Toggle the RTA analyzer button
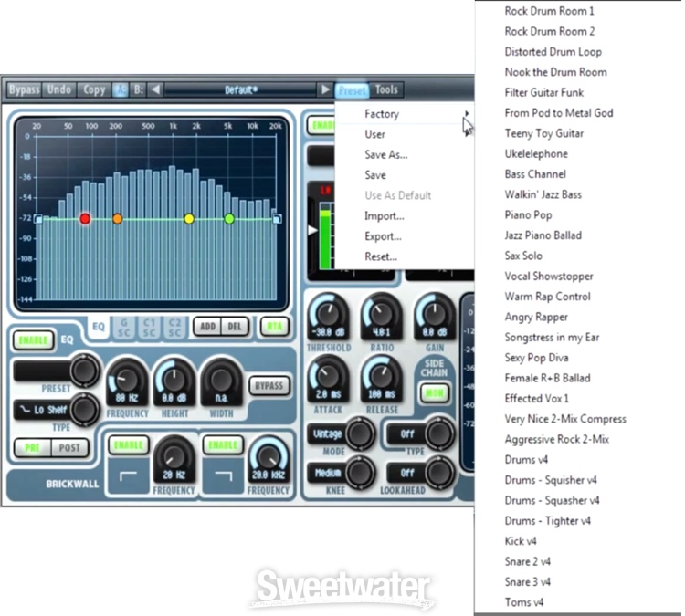The image size is (685, 616). click(x=271, y=326)
